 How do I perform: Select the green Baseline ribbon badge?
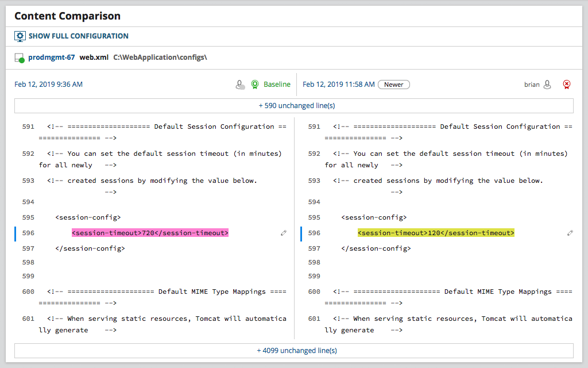pos(254,84)
